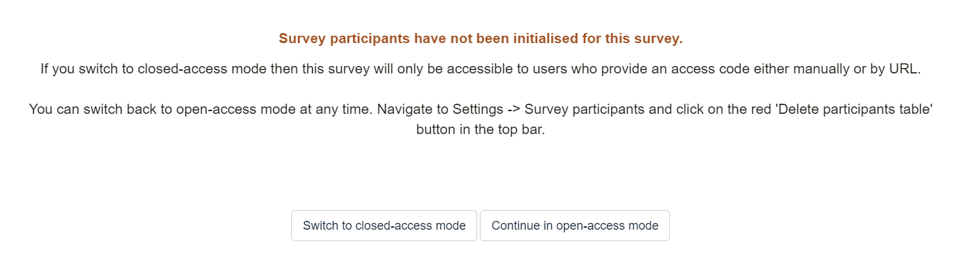980x260 pixels.
Task: Click the 'Switch to closed-access mode' button
Action: point(384,226)
